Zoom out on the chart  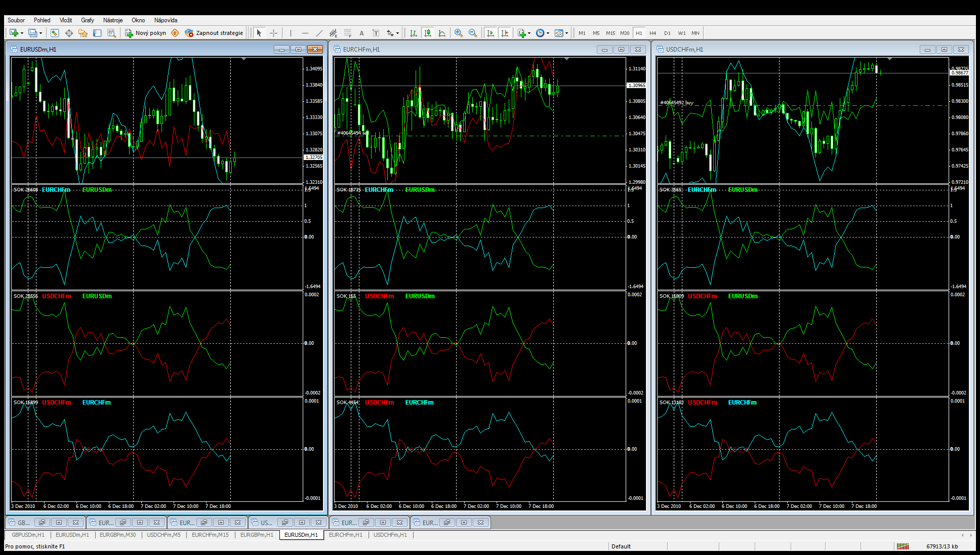point(473,33)
